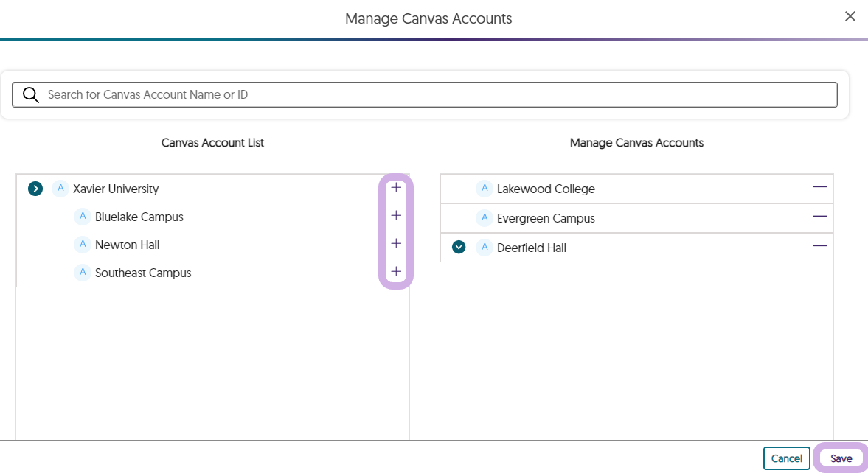Select Lakewood College in managed accounts

545,189
